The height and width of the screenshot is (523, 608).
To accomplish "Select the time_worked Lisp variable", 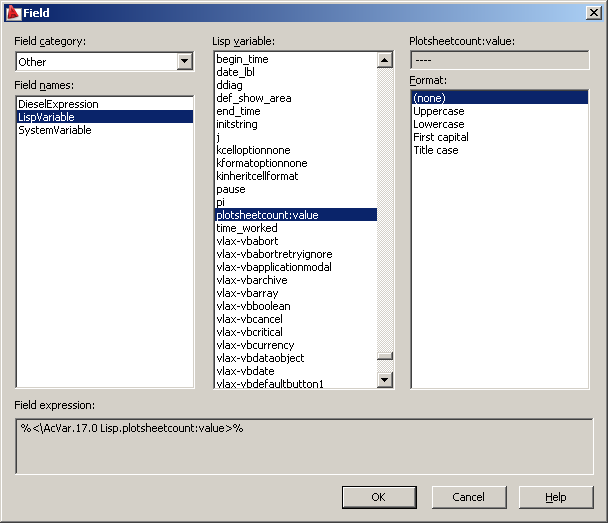I will [296, 228].
